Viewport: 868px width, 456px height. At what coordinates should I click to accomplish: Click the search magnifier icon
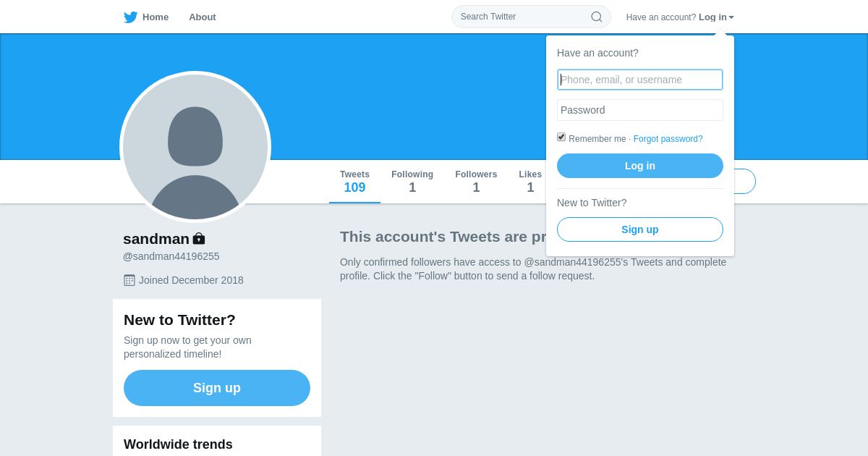[x=597, y=17]
